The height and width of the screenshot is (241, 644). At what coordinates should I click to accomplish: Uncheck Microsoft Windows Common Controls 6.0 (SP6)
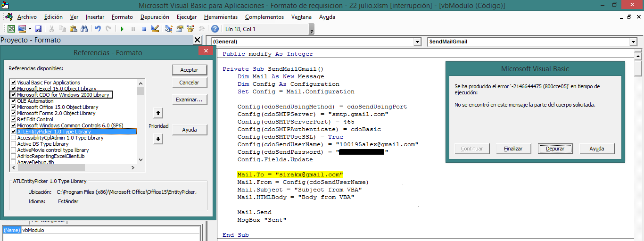13,125
